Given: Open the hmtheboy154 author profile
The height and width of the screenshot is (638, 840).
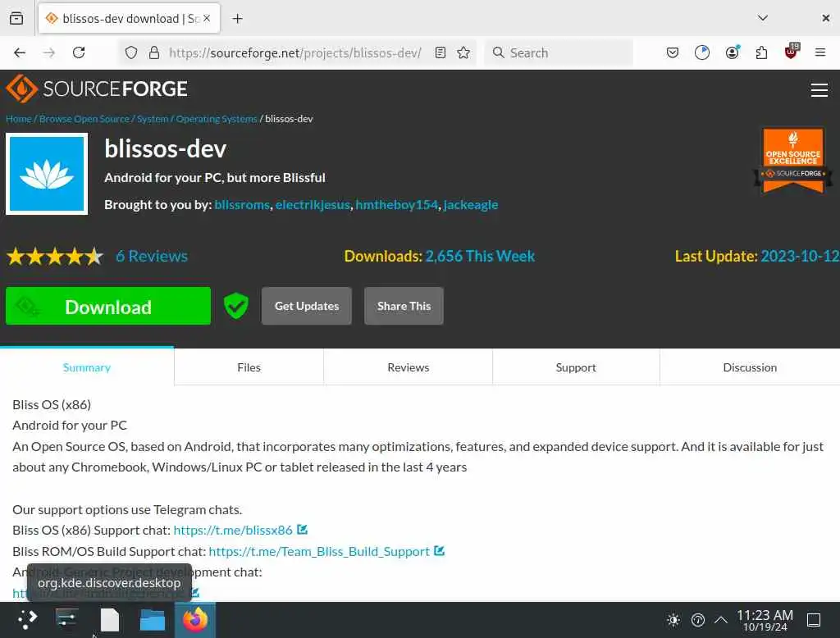Looking at the screenshot, I should click(x=396, y=205).
